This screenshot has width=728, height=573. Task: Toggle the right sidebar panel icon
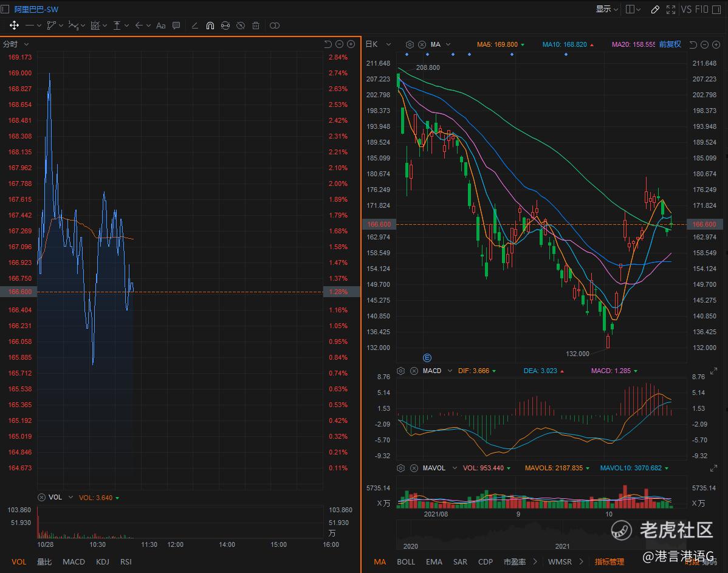pyautogui.click(x=717, y=9)
